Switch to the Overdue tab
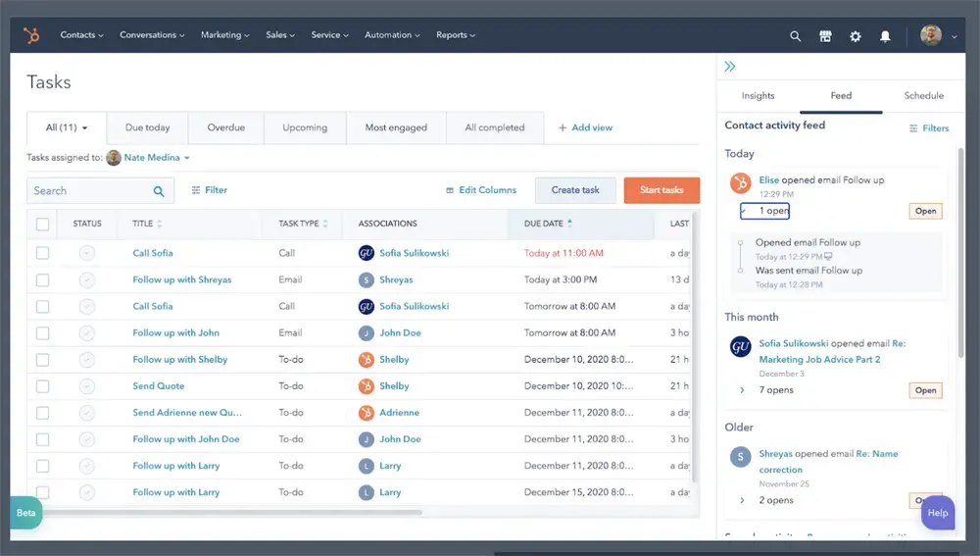 click(225, 127)
